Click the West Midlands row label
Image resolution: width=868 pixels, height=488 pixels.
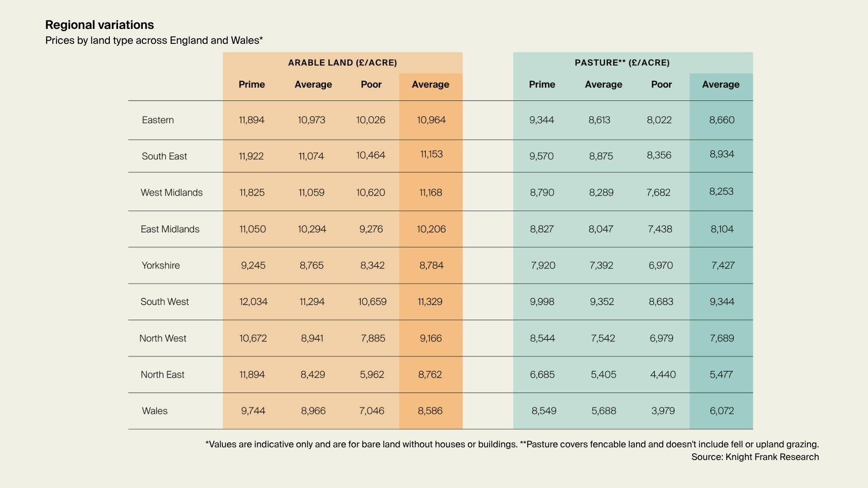pyautogui.click(x=171, y=192)
